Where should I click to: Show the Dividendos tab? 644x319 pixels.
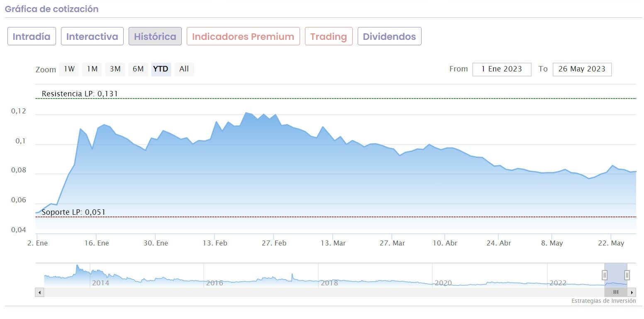(x=389, y=37)
